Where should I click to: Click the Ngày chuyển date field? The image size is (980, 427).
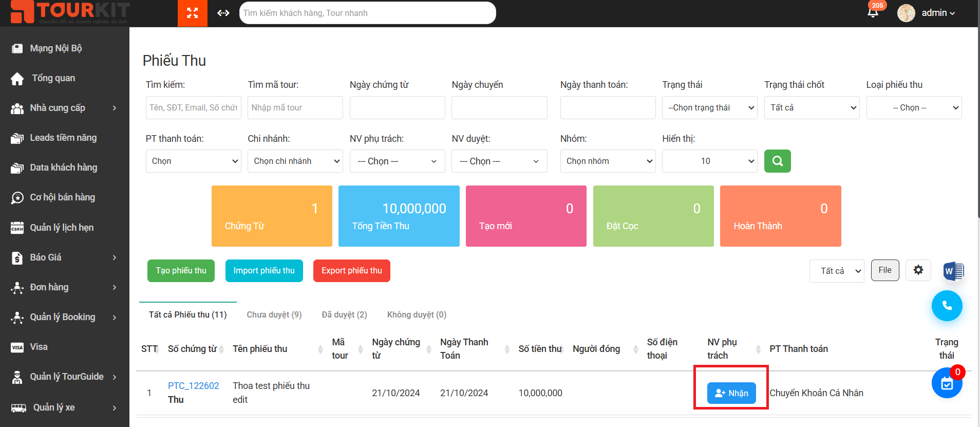[499, 108]
